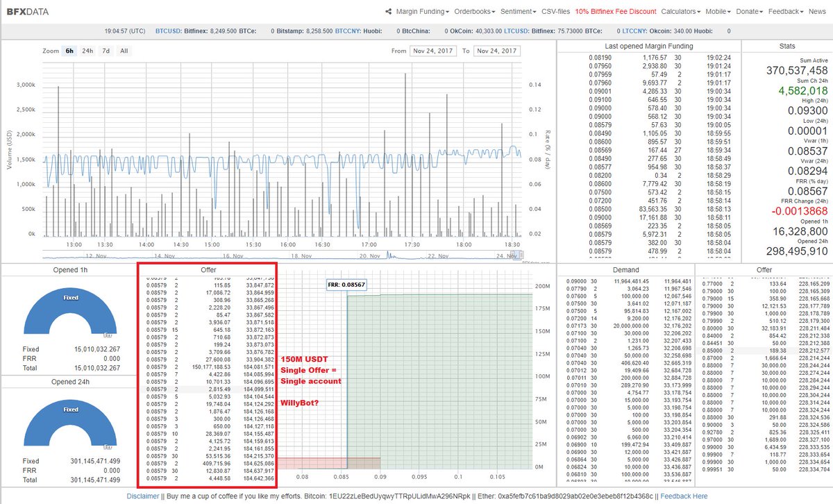Click Opened 24h value 298,495,910
This screenshot has height=504, width=833.
point(797,251)
